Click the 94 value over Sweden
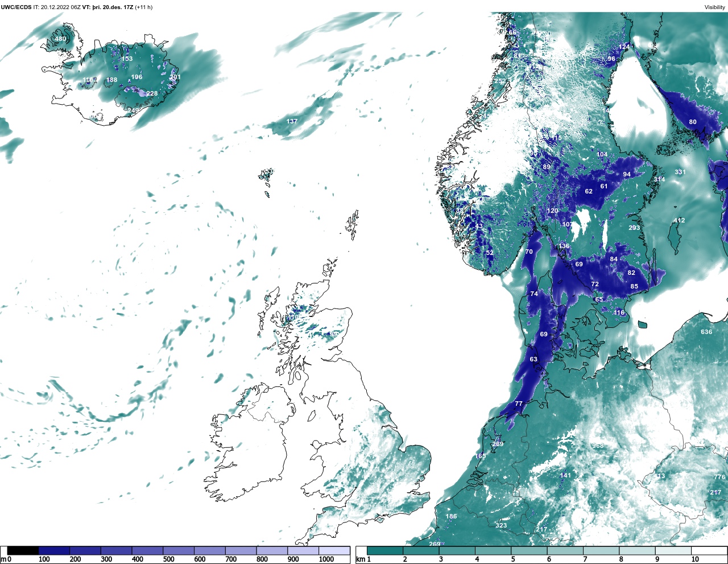Image resolution: width=728 pixels, height=564 pixels. [x=627, y=174]
